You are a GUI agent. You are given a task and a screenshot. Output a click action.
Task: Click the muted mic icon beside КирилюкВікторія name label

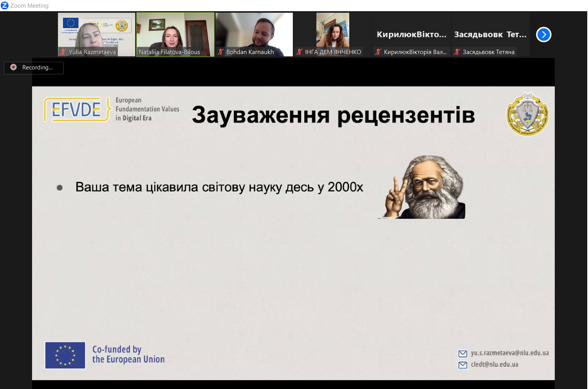tap(378, 52)
